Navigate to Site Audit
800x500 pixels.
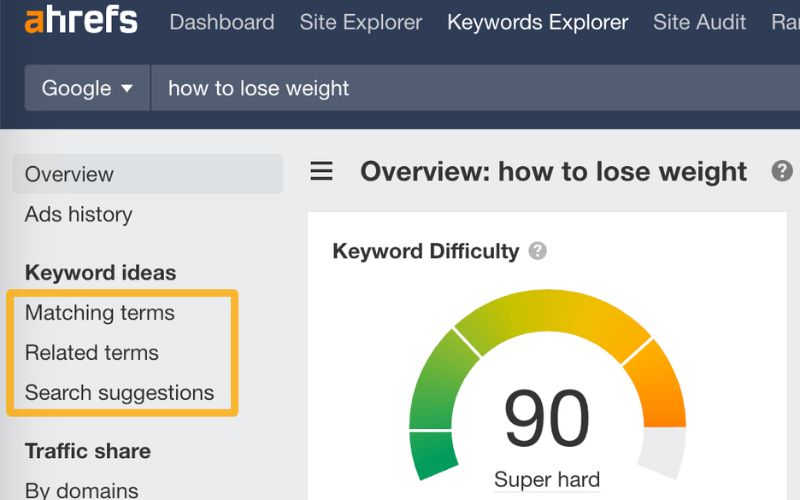[700, 22]
